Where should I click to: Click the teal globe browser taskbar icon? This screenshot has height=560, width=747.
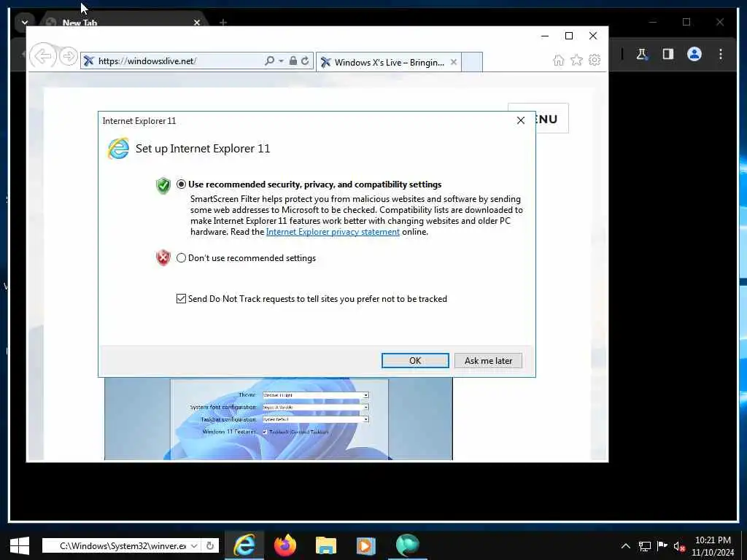(x=407, y=545)
